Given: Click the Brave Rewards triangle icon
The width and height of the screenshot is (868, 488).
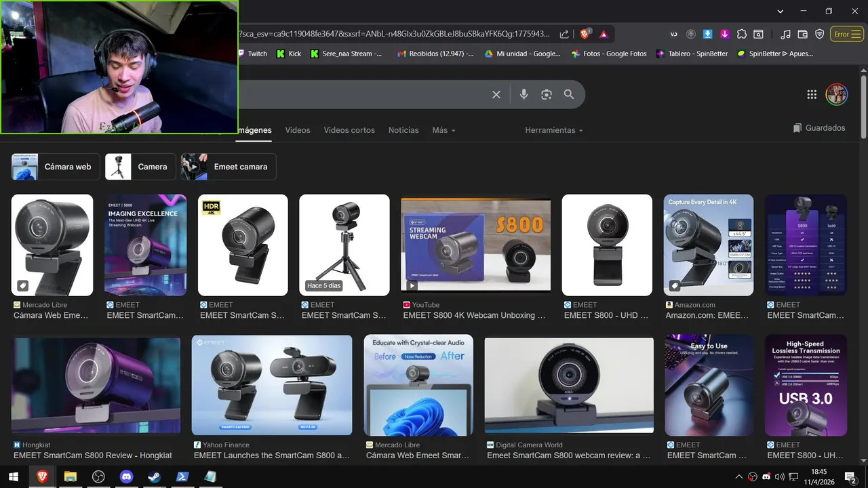Looking at the screenshot, I should [x=604, y=34].
